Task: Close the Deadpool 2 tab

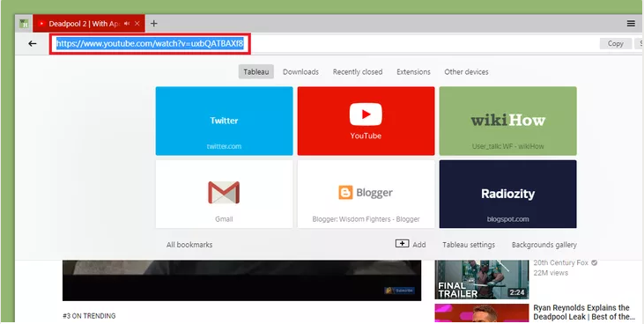Action: (137, 24)
